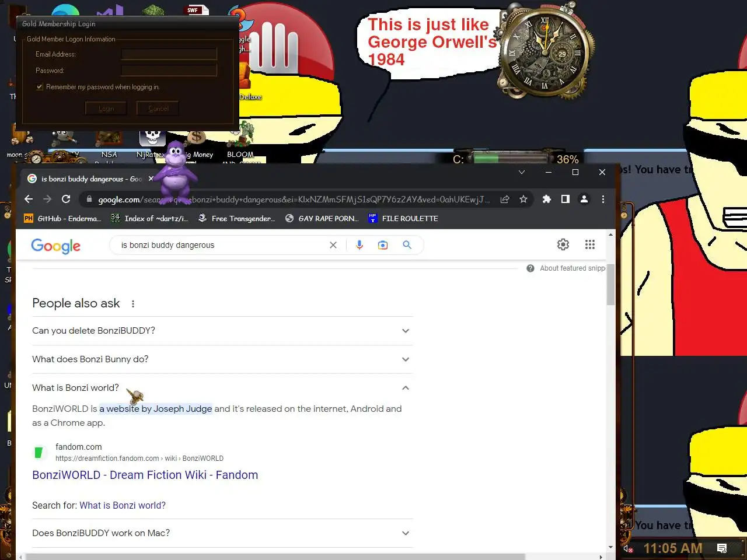The image size is (747, 560).
Task: Go to the Google logo home
Action: pos(56,246)
